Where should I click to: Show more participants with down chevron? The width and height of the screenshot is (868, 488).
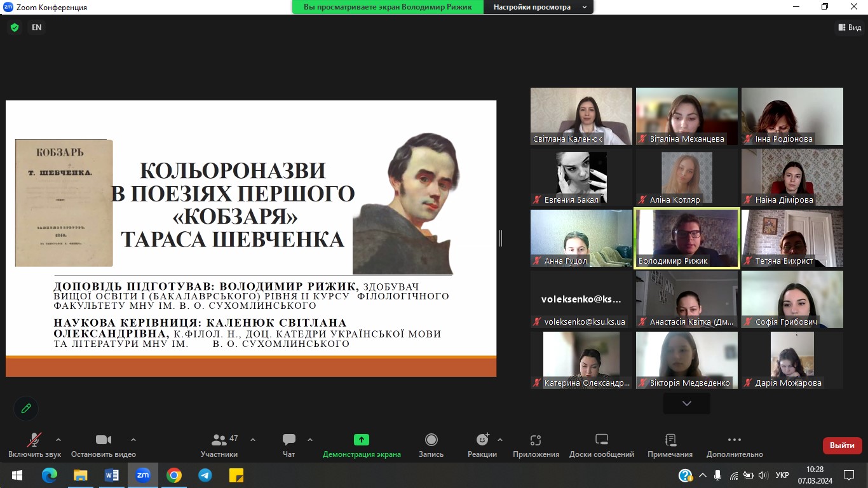(x=686, y=403)
